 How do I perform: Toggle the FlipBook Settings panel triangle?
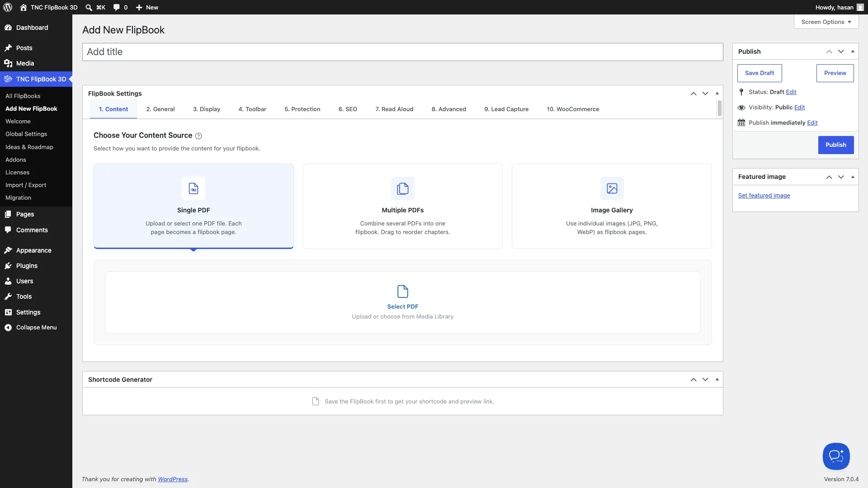click(x=717, y=94)
